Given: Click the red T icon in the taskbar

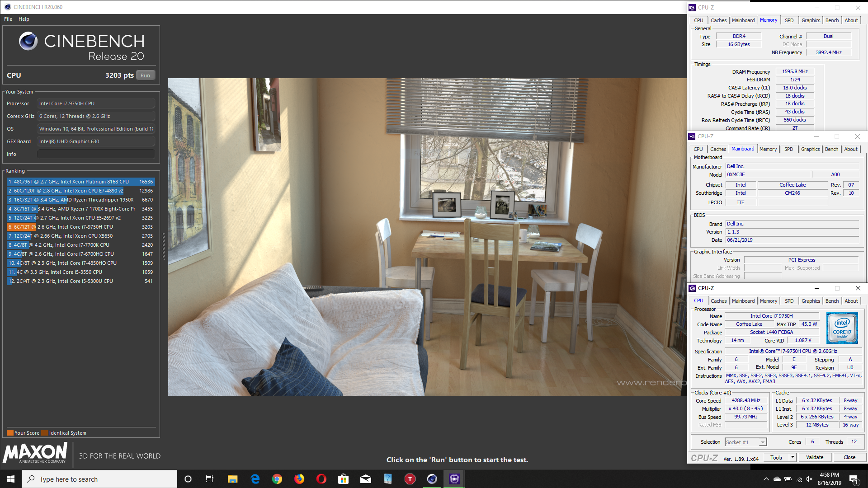Looking at the screenshot, I should click(x=410, y=479).
